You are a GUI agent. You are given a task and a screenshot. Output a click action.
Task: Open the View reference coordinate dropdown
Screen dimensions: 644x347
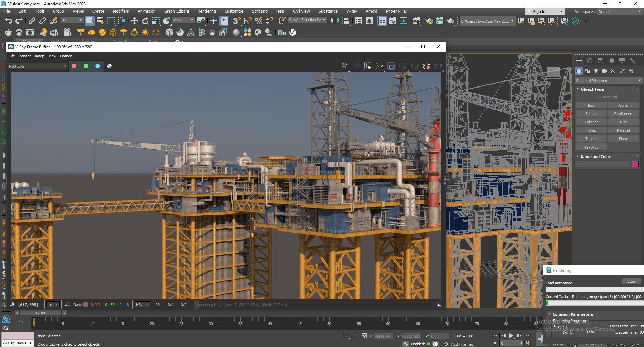pos(183,20)
